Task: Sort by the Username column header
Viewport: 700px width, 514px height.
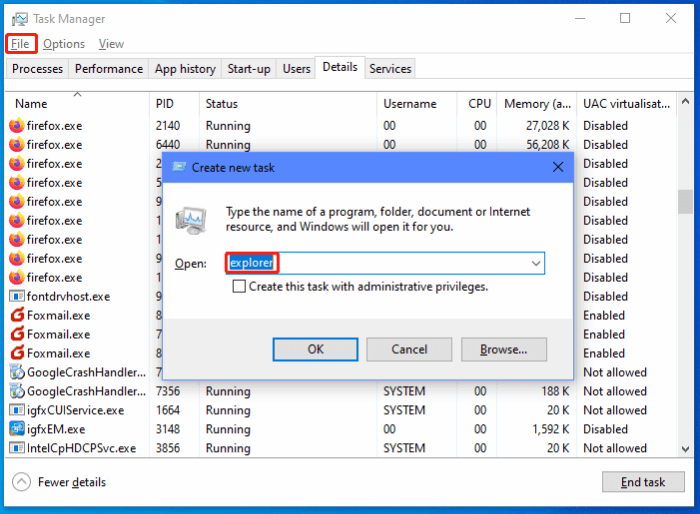Action: (x=417, y=104)
